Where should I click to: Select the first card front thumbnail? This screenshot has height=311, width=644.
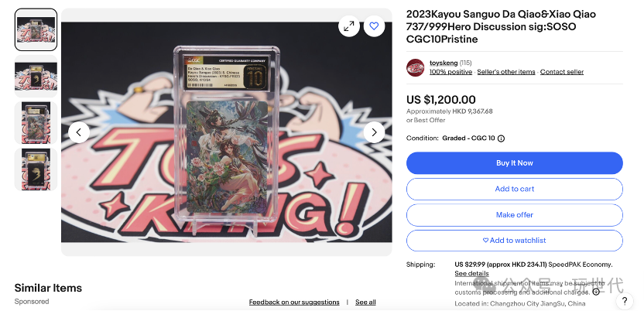36,29
